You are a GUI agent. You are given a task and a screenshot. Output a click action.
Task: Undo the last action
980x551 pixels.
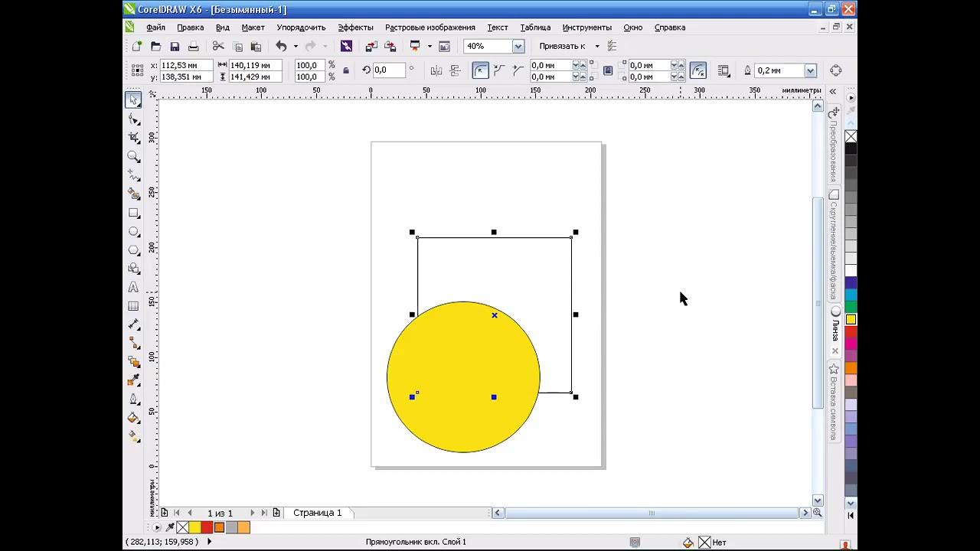point(281,47)
